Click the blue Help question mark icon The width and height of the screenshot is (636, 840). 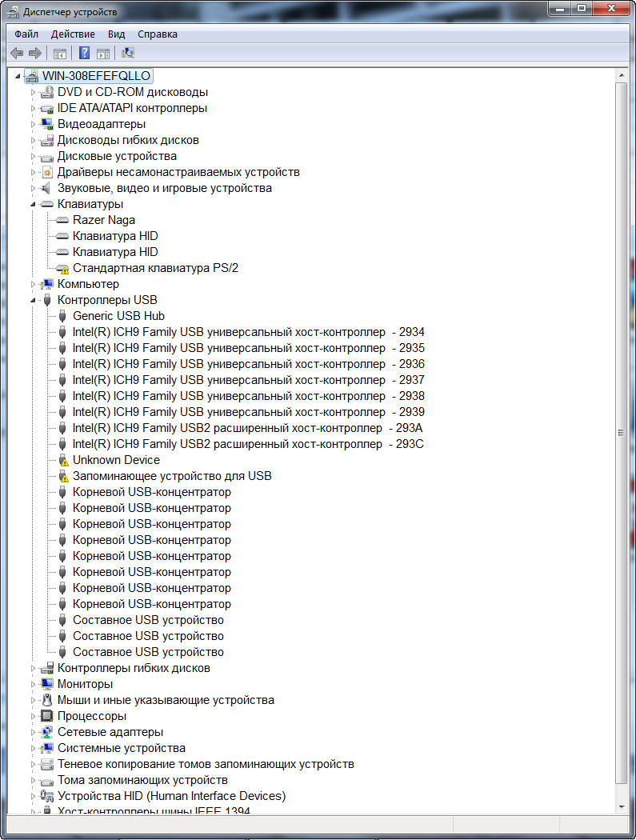coord(84,54)
